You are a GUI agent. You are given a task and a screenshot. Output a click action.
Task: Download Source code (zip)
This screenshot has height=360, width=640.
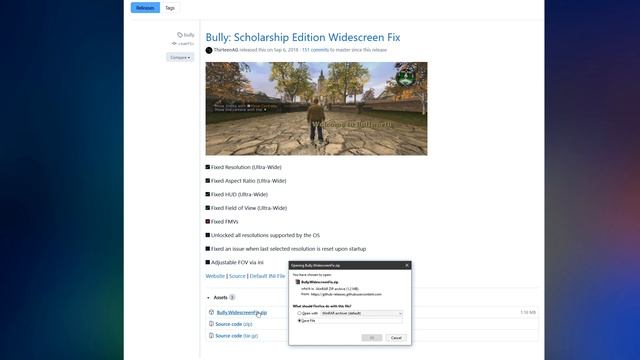point(234,324)
